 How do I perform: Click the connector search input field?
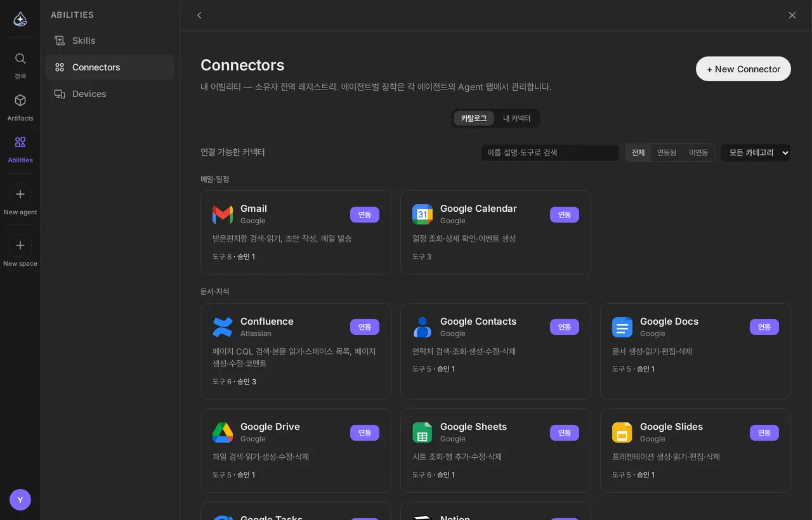pos(550,152)
